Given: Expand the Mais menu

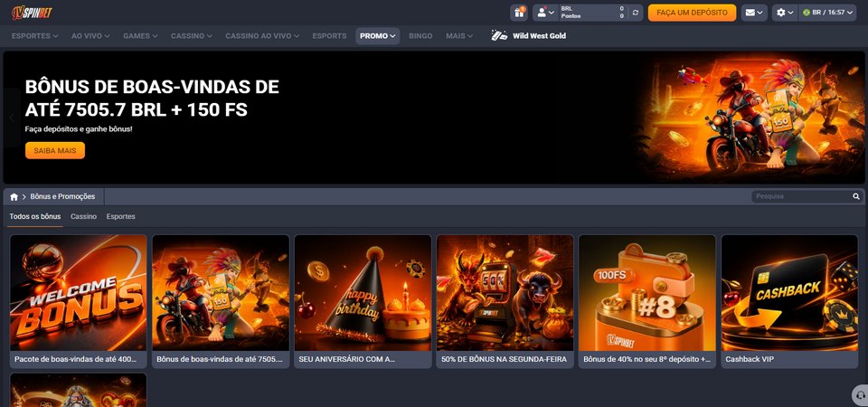Looking at the screenshot, I should point(459,36).
